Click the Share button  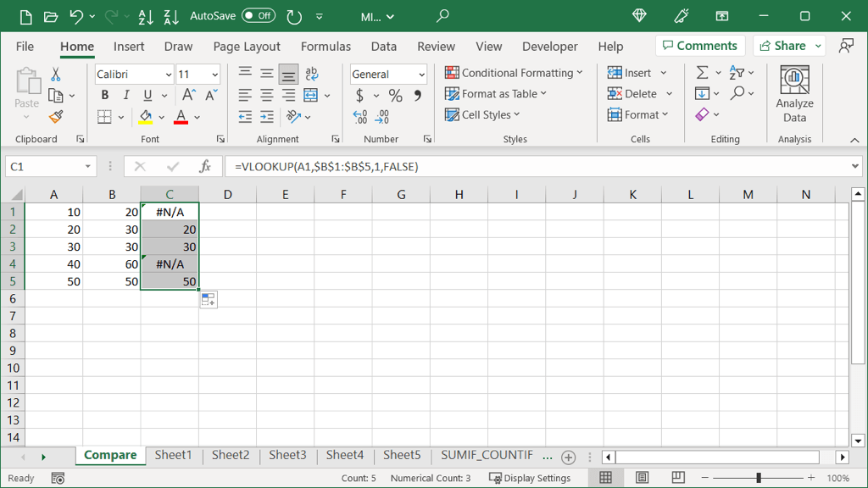pos(783,46)
